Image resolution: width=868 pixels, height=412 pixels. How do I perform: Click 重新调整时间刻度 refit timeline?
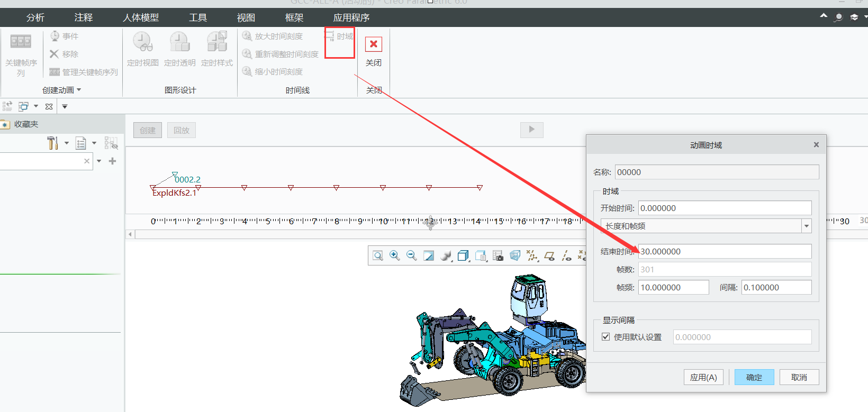pyautogui.click(x=281, y=54)
